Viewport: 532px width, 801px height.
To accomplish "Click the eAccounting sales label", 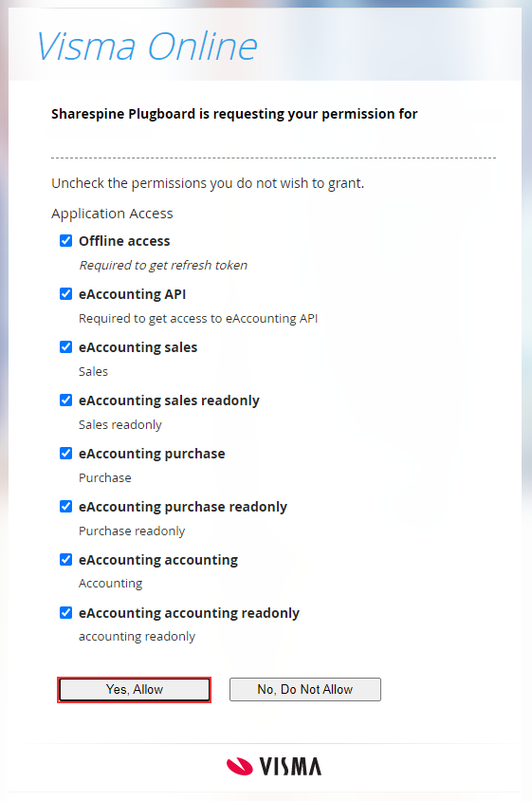I will point(138,347).
